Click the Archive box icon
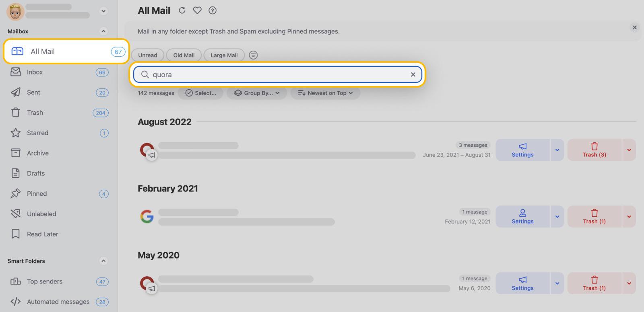644x312 pixels. (x=16, y=153)
